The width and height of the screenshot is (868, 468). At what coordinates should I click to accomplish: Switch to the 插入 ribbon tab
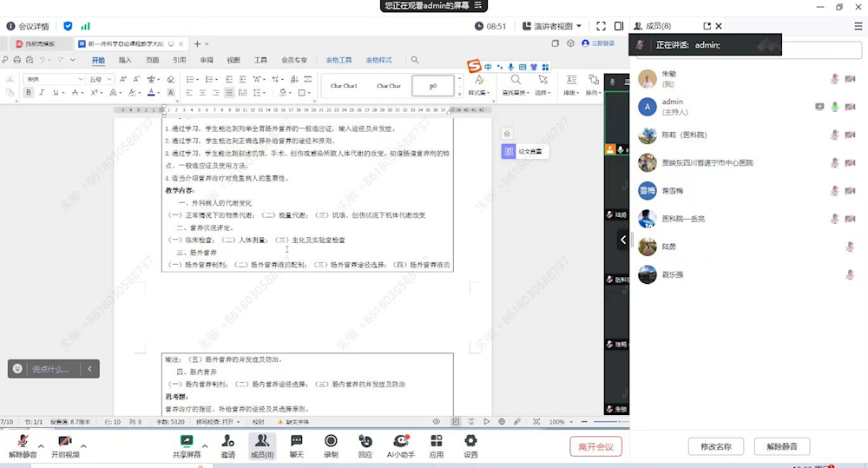tap(125, 60)
